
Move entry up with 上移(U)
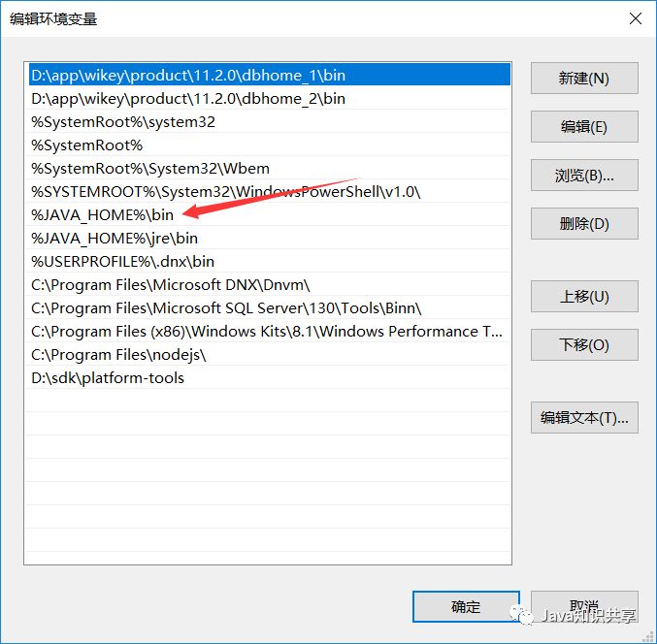click(x=584, y=297)
